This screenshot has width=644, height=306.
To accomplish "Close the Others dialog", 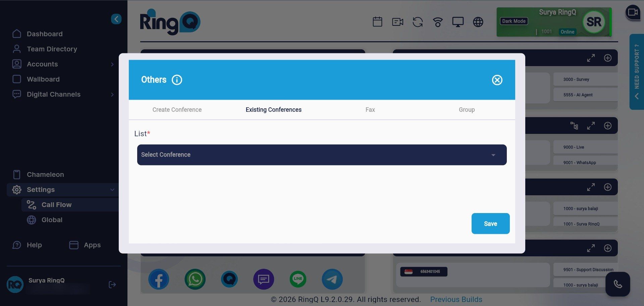I will click(497, 80).
